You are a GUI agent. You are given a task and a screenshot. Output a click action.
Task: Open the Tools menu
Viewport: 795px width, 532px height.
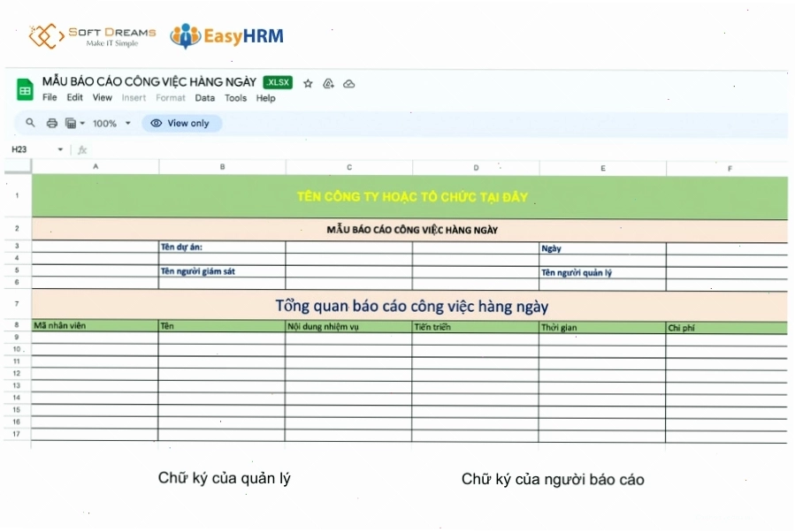pyautogui.click(x=236, y=98)
